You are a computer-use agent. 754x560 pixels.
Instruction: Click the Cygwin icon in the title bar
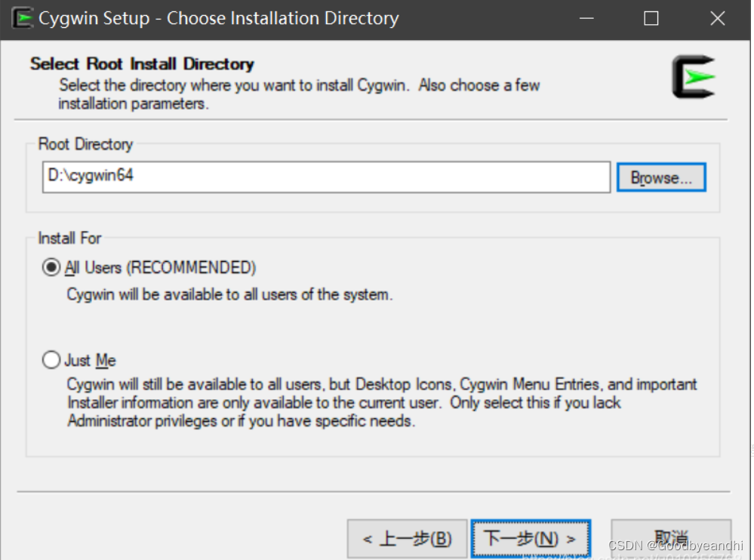tap(23, 18)
